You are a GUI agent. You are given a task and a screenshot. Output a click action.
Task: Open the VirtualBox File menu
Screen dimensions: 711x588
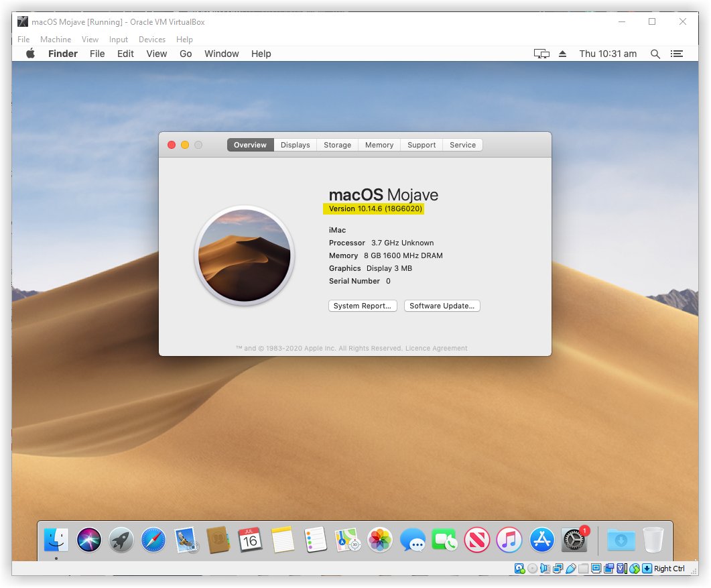(23, 40)
